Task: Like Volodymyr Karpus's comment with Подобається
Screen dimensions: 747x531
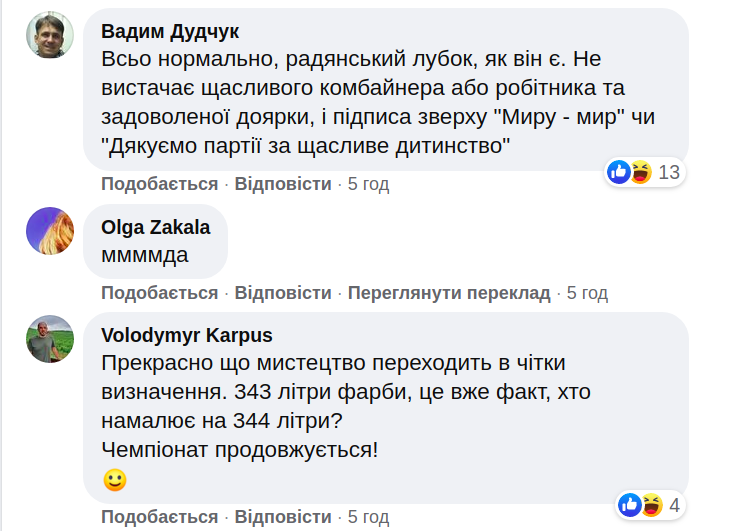Action: (159, 517)
